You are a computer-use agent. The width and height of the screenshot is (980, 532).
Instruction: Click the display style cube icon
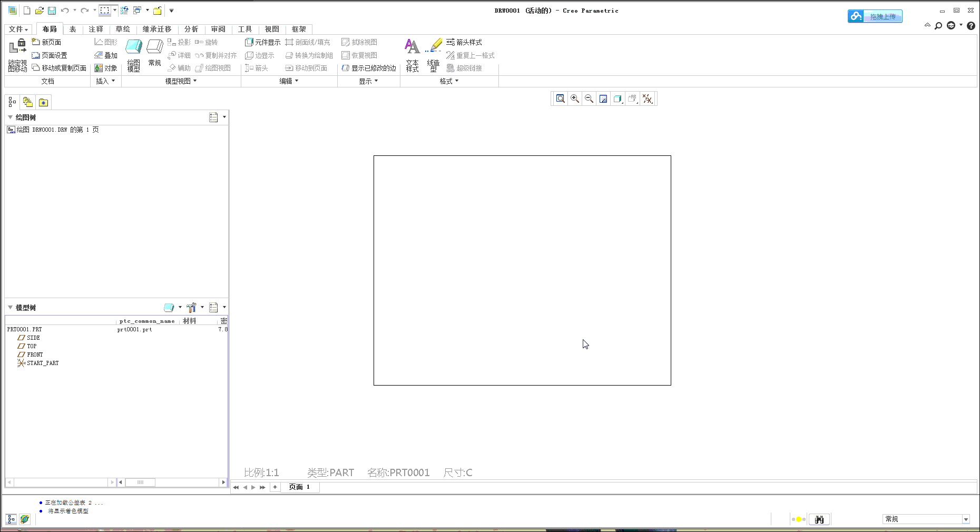(618, 98)
